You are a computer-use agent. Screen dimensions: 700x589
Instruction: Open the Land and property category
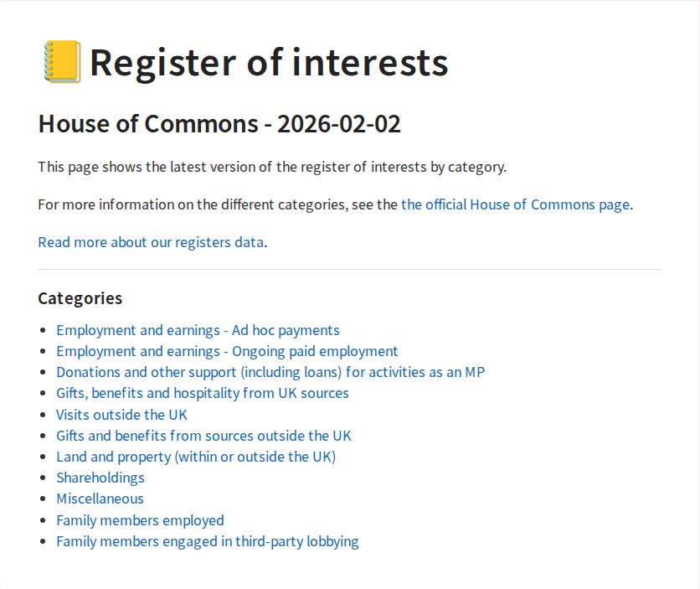pyautogui.click(x=196, y=457)
